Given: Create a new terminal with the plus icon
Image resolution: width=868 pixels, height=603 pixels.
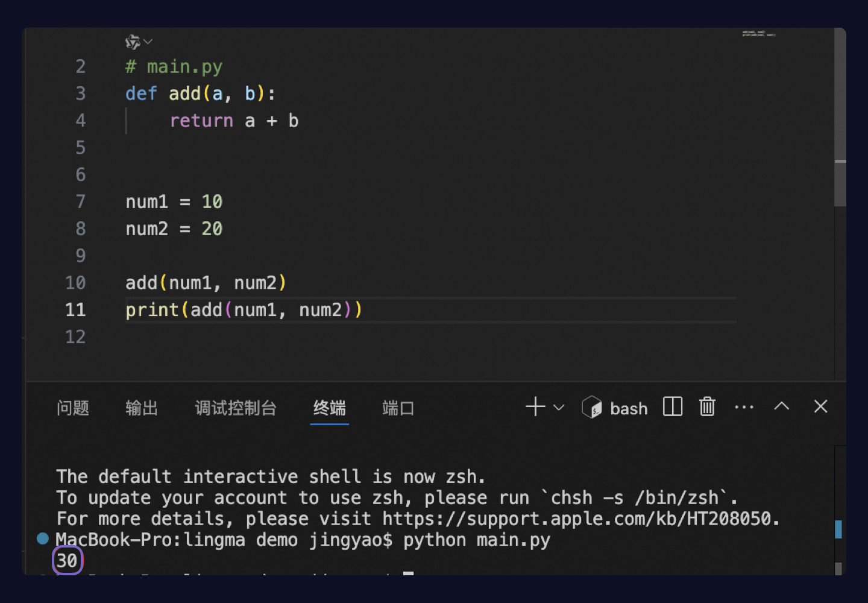Looking at the screenshot, I should pyautogui.click(x=535, y=407).
